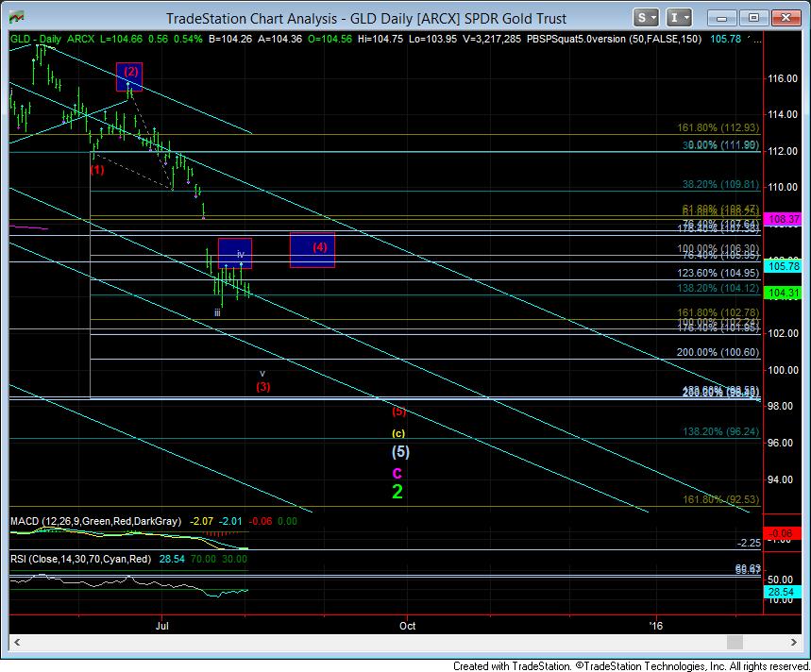Click the 116.00 price axis label
Screen dimensions: 811x672
783,78
